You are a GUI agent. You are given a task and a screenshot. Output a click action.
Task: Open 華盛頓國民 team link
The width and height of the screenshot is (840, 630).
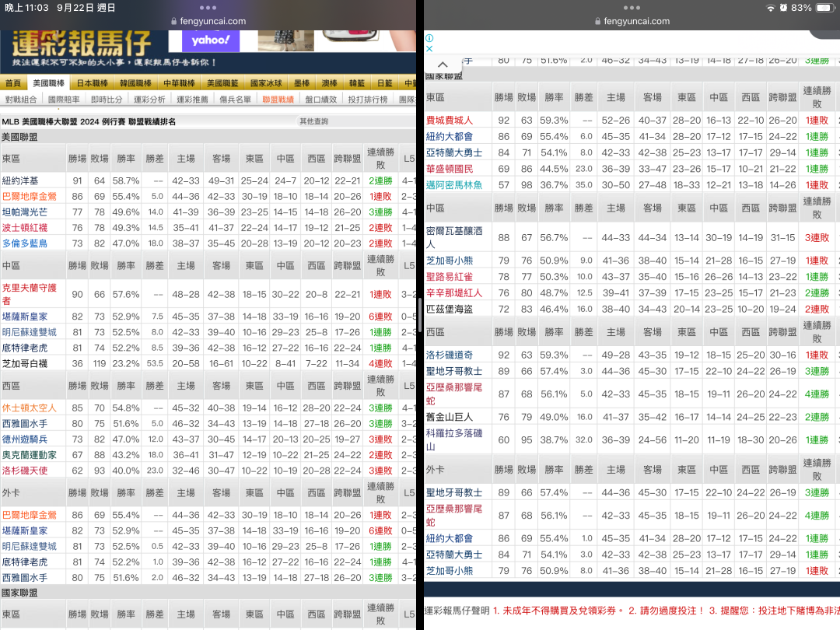coord(450,169)
